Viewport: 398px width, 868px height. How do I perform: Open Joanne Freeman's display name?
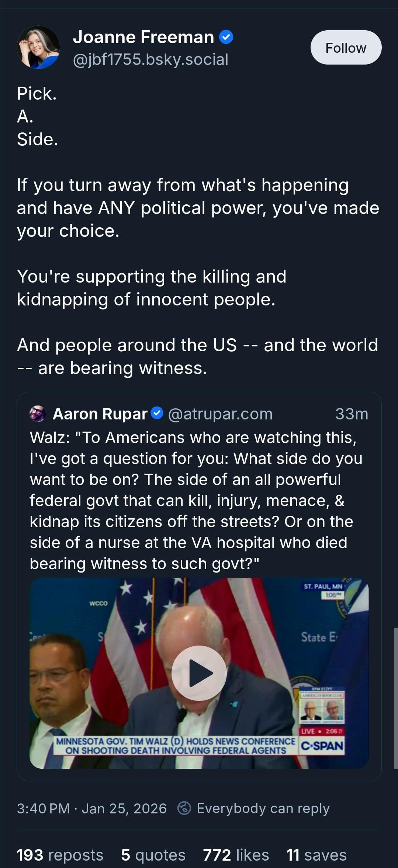143,37
